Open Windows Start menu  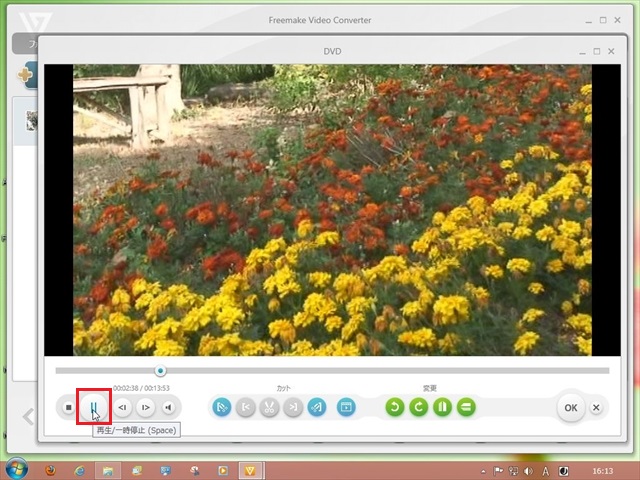coord(17,469)
